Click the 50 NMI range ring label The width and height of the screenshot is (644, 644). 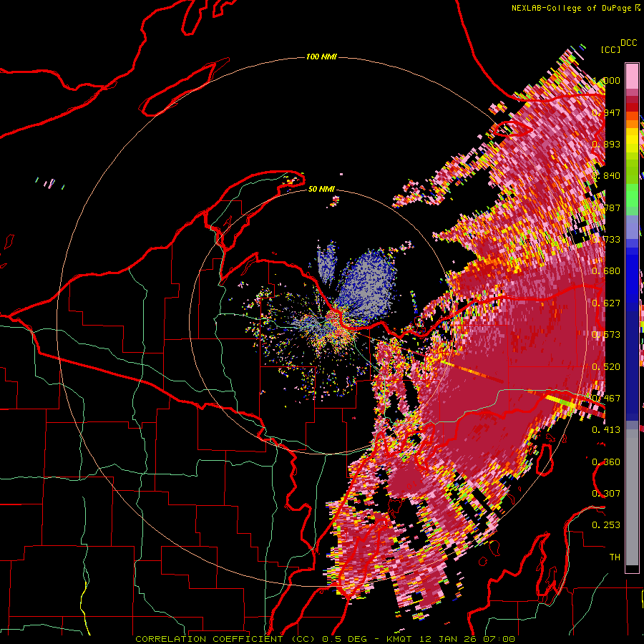[321, 189]
